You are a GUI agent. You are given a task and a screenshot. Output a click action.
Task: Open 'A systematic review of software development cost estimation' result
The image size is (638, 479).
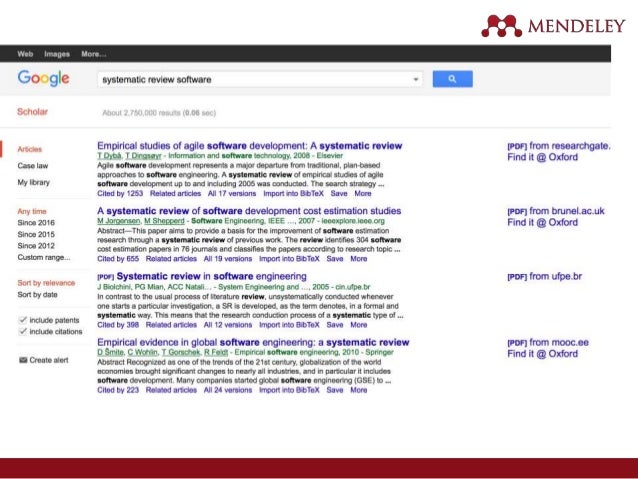coord(249,211)
